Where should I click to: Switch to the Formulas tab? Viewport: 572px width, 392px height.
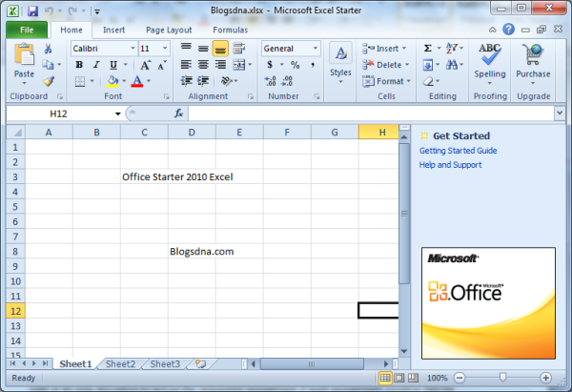pyautogui.click(x=230, y=30)
